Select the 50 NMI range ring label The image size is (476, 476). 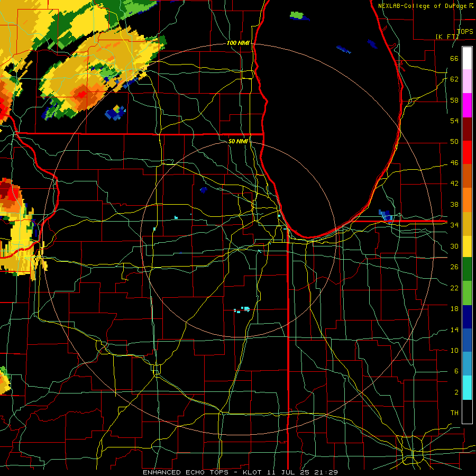pos(238,141)
